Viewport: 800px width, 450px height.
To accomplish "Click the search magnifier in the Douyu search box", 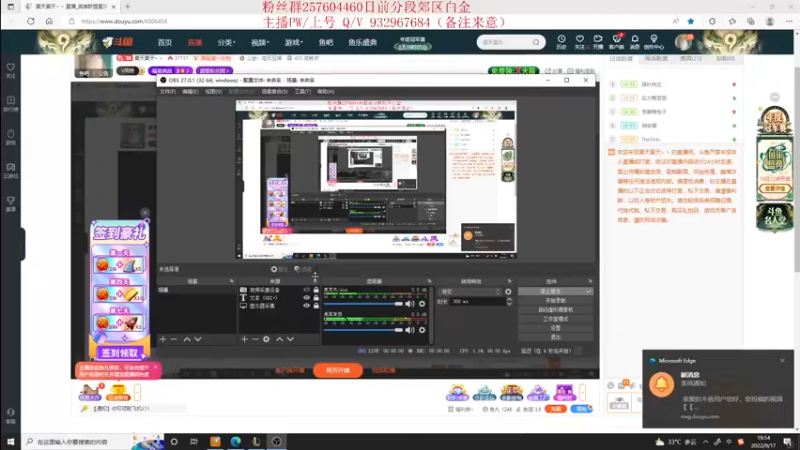I will click(536, 42).
